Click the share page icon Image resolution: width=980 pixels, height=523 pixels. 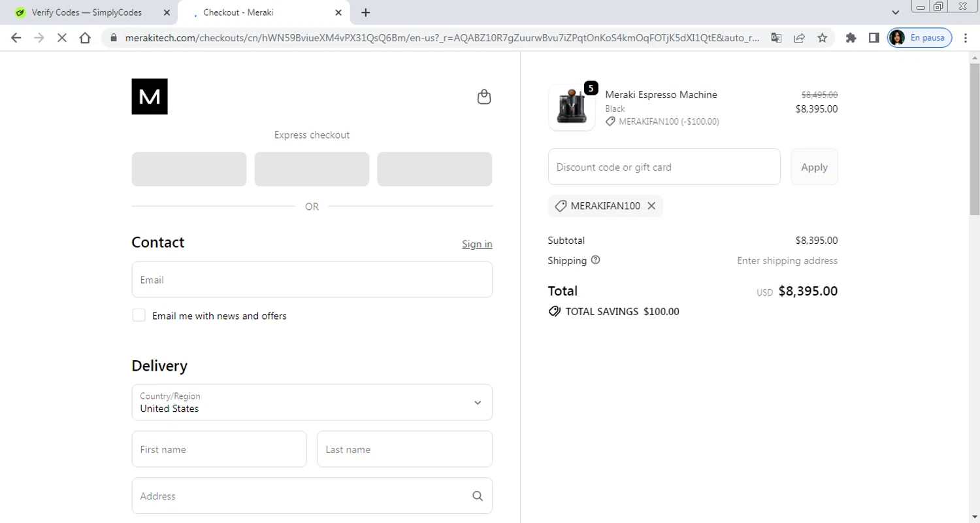799,38
